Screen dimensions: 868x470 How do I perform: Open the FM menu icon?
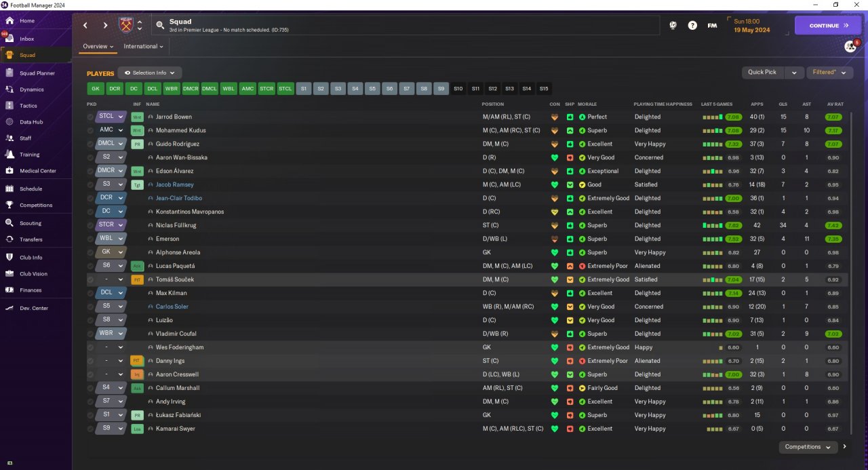click(712, 25)
